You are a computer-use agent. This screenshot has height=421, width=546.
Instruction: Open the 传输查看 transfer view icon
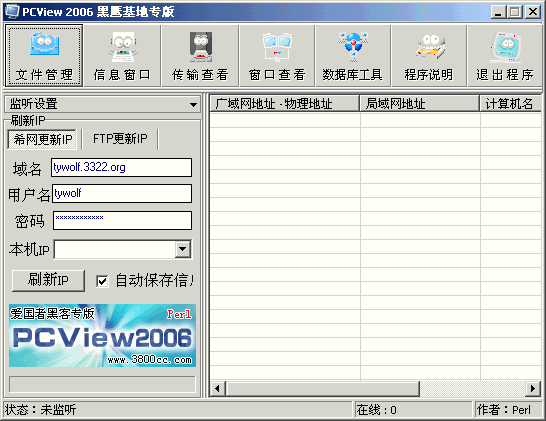point(200,55)
